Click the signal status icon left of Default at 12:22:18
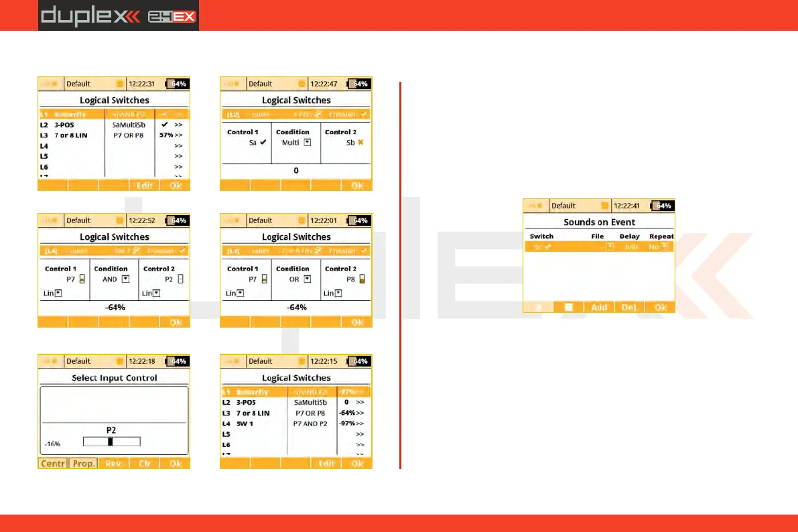This screenshot has width=798, height=532. pyautogui.click(x=50, y=361)
